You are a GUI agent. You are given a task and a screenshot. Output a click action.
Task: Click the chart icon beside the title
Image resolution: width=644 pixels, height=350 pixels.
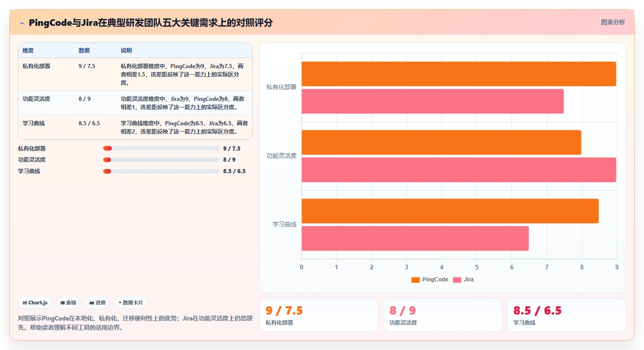tap(22, 23)
